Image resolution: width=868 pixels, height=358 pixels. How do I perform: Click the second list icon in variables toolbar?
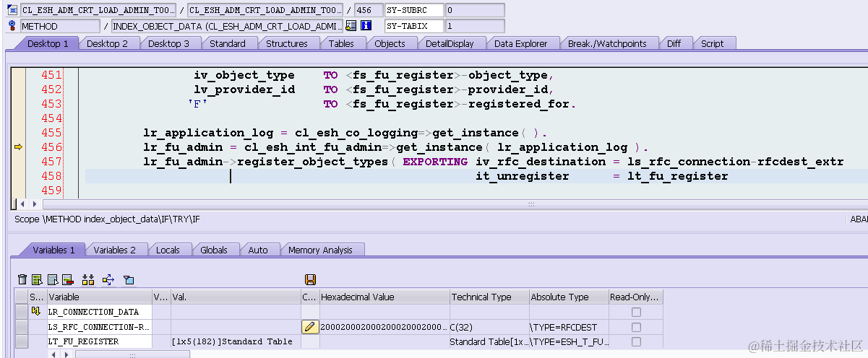(x=53, y=279)
